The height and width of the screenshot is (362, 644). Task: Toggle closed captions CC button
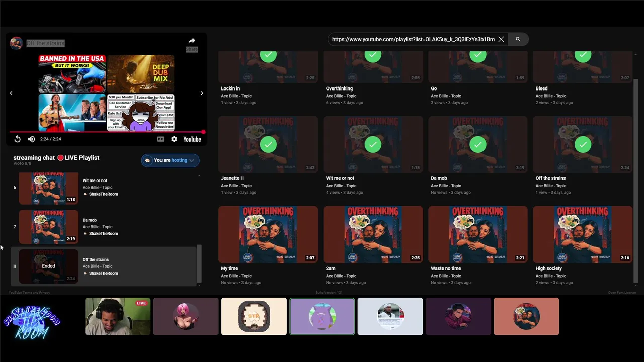(160, 139)
